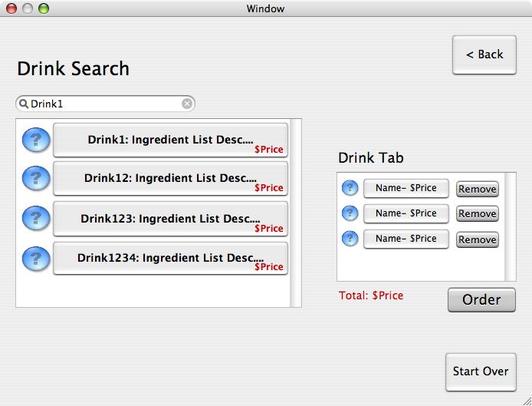
Task: Choose the Drink123 ingredient list result
Action: tap(170, 219)
